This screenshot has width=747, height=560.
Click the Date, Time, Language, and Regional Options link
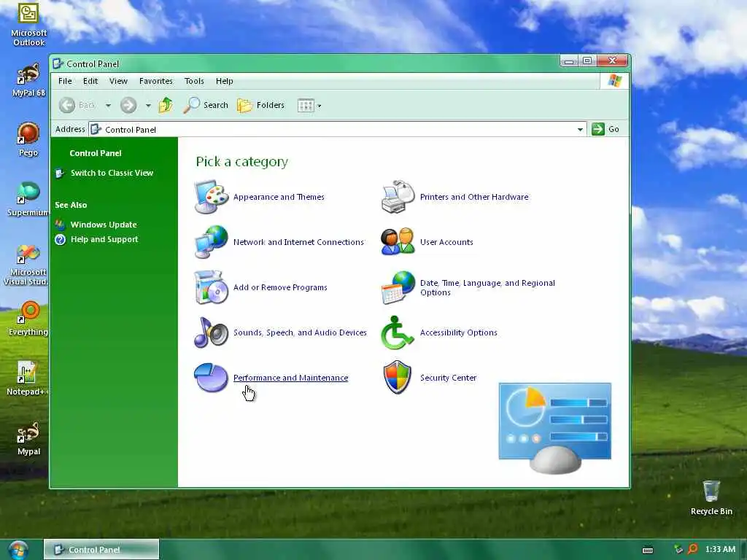point(487,287)
